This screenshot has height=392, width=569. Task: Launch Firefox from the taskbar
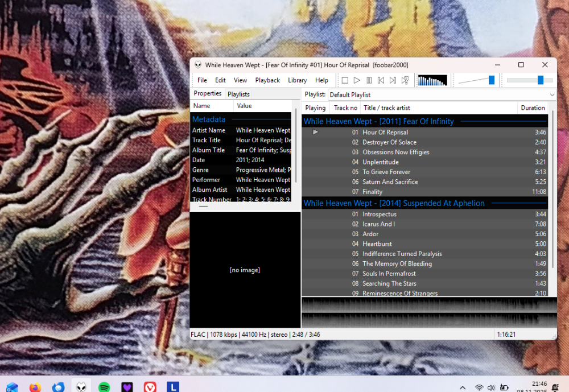(x=35, y=387)
